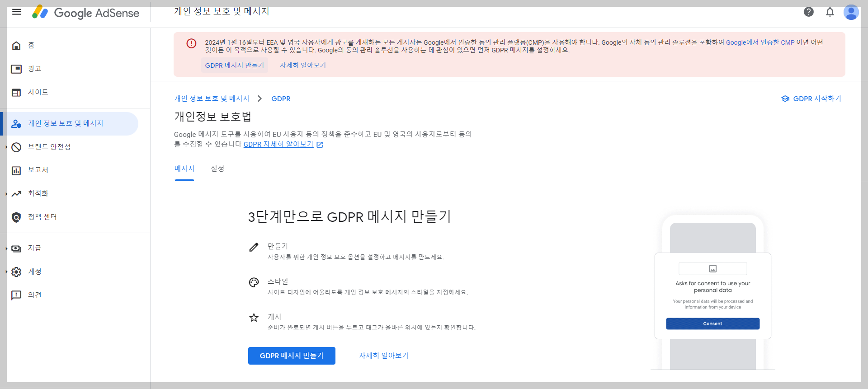Click the 게시 step title
The image size is (868, 389).
point(274,317)
